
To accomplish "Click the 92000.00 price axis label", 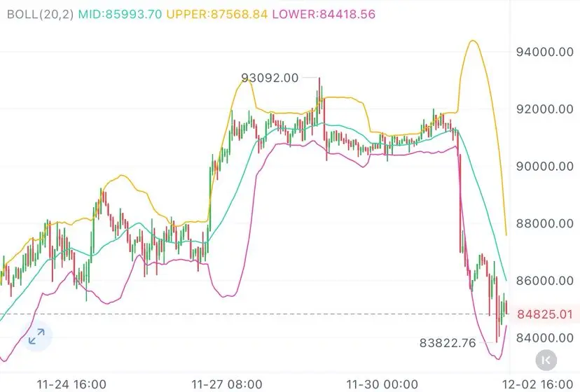I will click(x=544, y=109).
